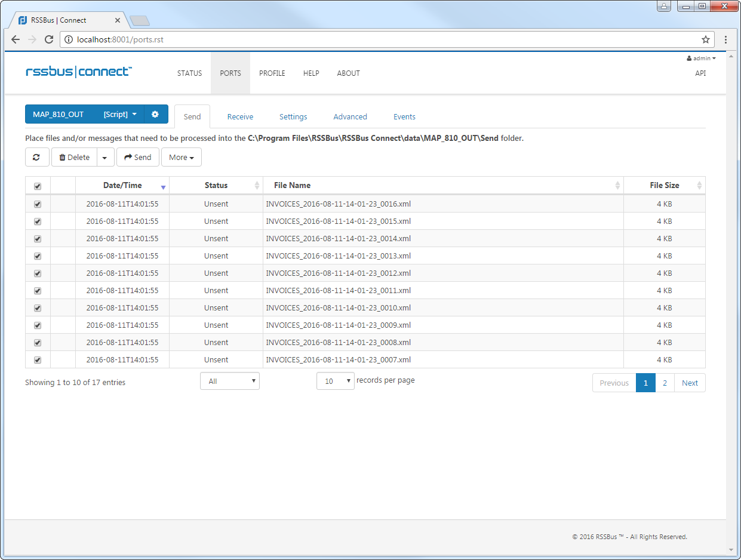Switch to the Advanced tab
741x560 pixels.
coord(350,116)
